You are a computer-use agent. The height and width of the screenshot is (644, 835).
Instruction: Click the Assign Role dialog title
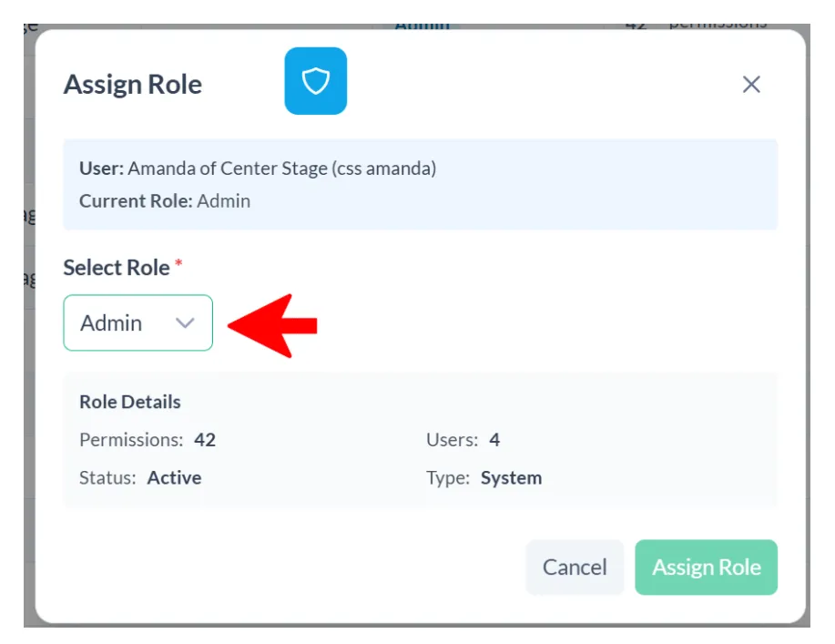(133, 85)
